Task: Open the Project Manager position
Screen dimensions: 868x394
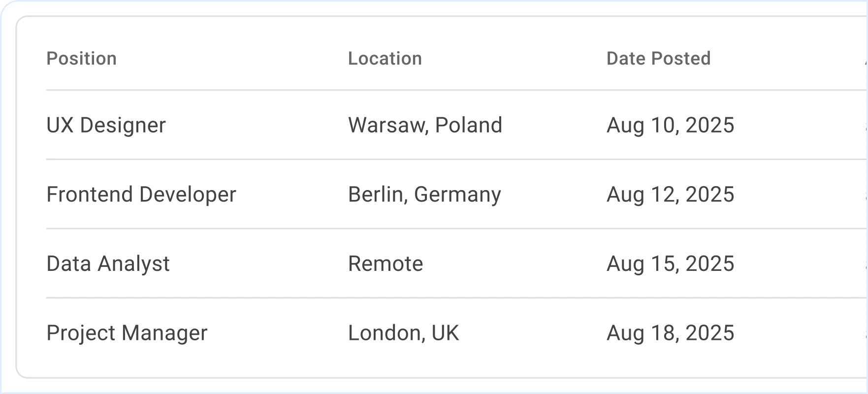Action: tap(127, 333)
